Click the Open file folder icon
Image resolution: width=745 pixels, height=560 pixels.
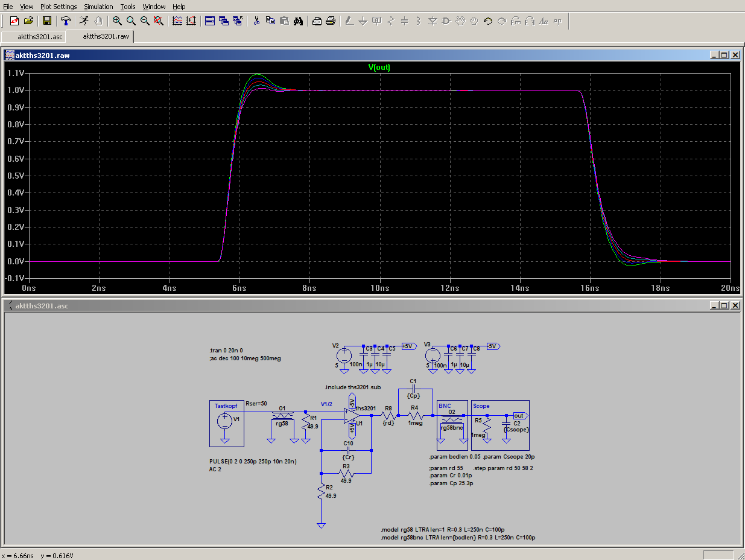[28, 21]
